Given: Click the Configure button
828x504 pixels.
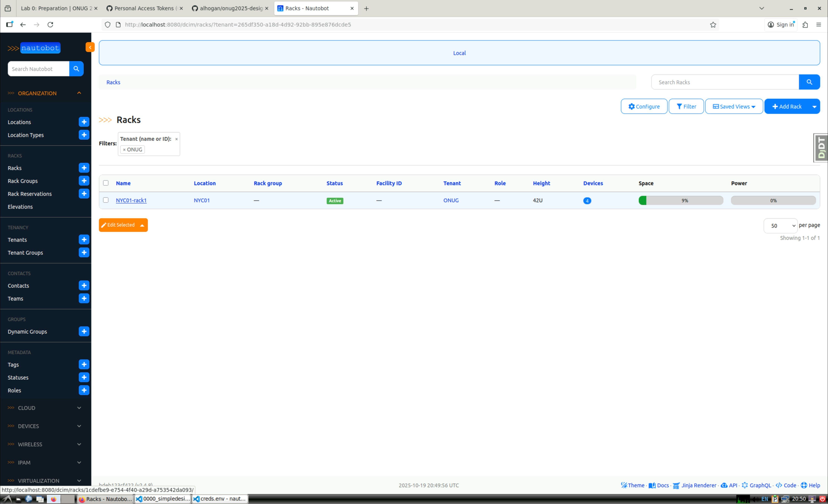Looking at the screenshot, I should coord(643,106).
